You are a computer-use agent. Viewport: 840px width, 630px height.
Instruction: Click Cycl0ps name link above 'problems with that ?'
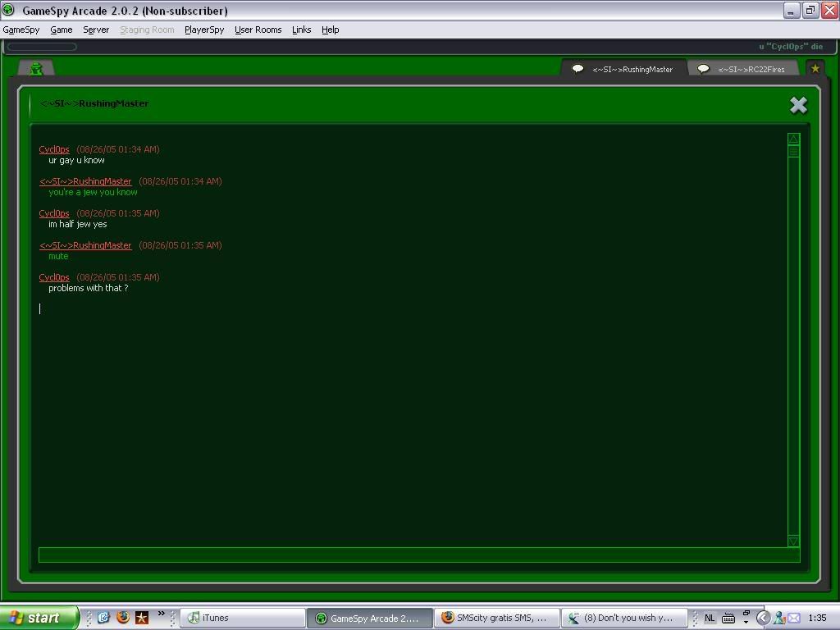tap(54, 277)
